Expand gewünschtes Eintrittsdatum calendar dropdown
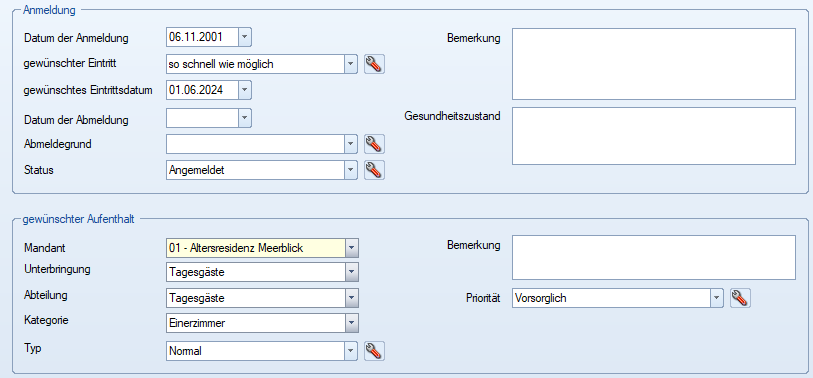 (245, 90)
